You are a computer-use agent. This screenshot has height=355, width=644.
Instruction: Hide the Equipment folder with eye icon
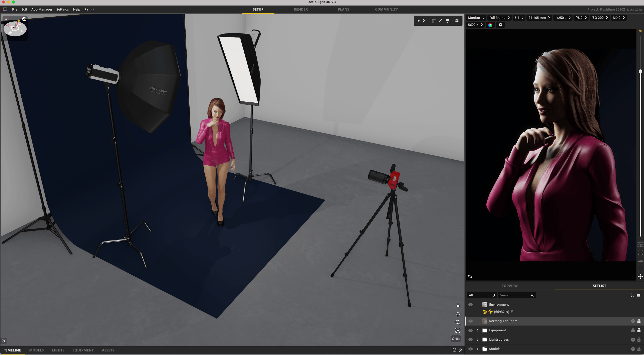pos(470,330)
